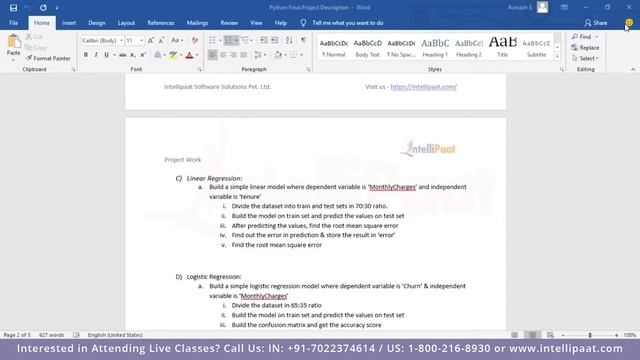
Task: Toggle Superscript formatting
Action: (143, 55)
